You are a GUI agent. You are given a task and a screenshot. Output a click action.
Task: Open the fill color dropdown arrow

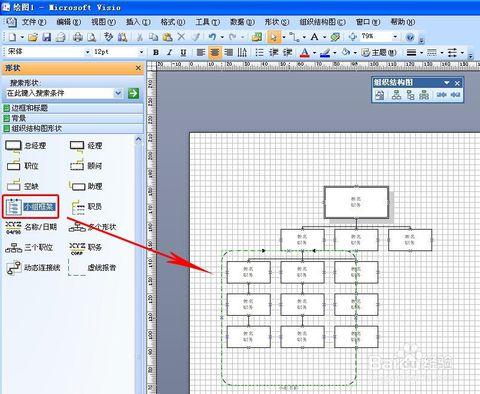tap(355, 53)
